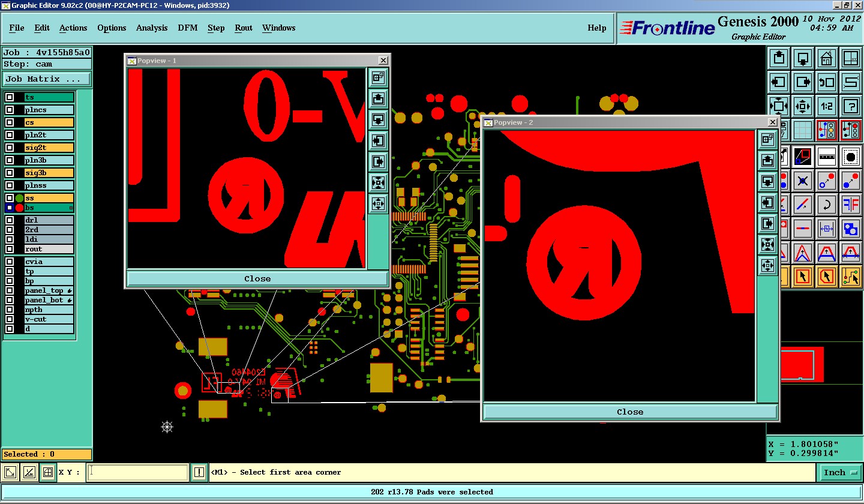Click the pan down icon in main toolbar
Viewport: 864px width, 504px height.
click(x=803, y=58)
